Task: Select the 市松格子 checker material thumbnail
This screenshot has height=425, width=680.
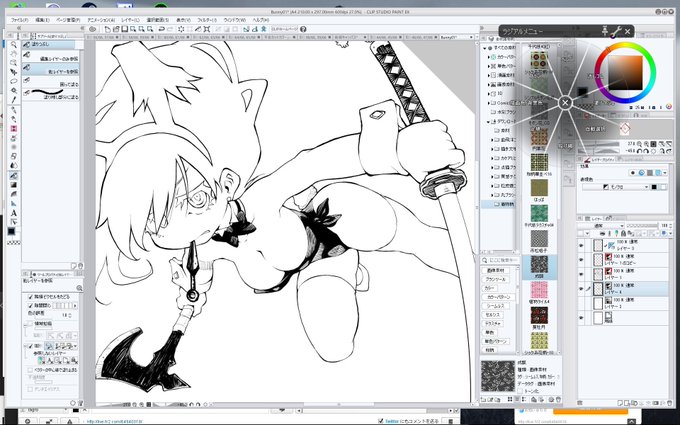Action: pyautogui.click(x=539, y=239)
